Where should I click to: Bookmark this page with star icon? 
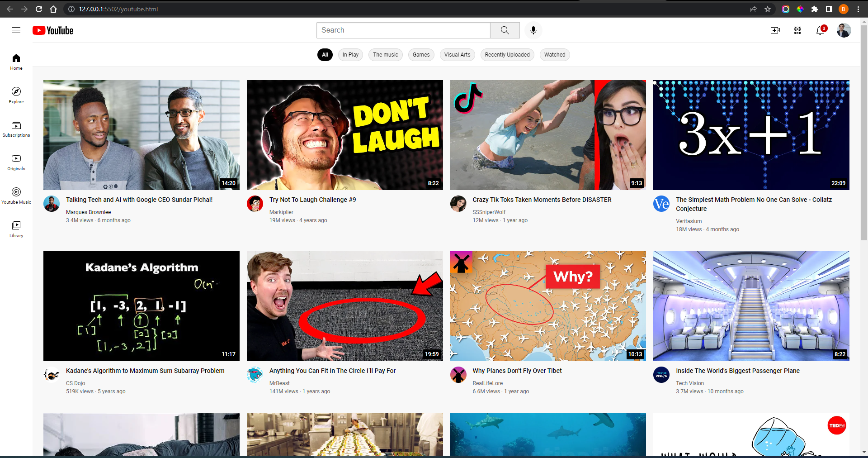[x=768, y=9]
